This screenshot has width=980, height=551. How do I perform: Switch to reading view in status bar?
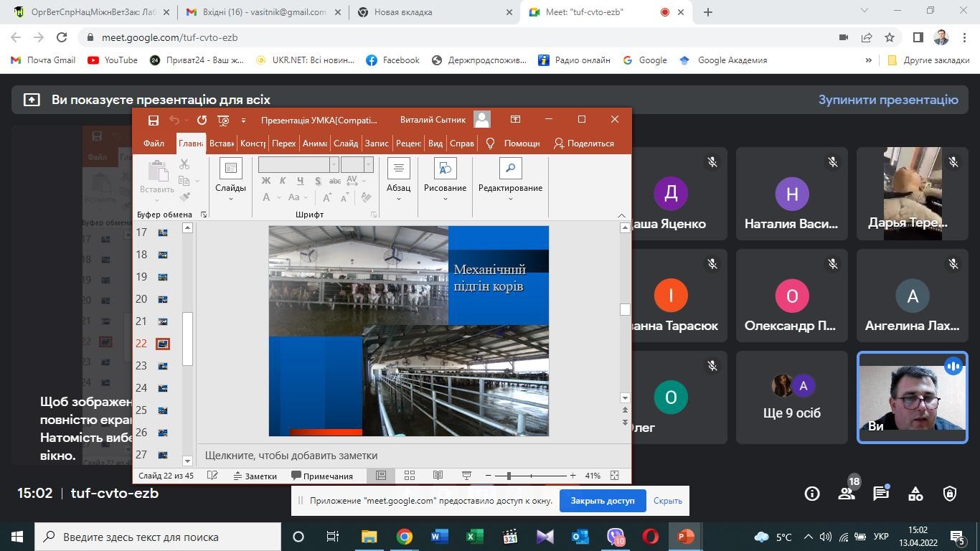(x=438, y=476)
